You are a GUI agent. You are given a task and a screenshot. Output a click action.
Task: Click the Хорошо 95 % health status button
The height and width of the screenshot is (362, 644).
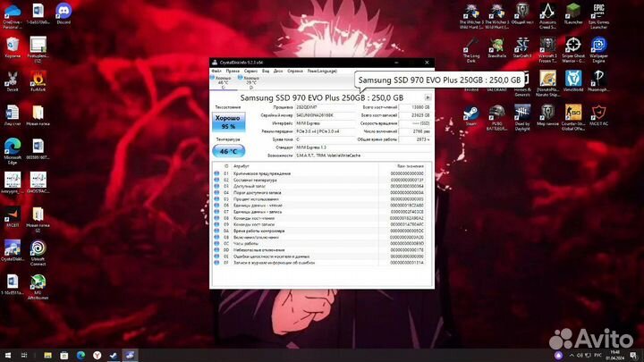coord(228,122)
